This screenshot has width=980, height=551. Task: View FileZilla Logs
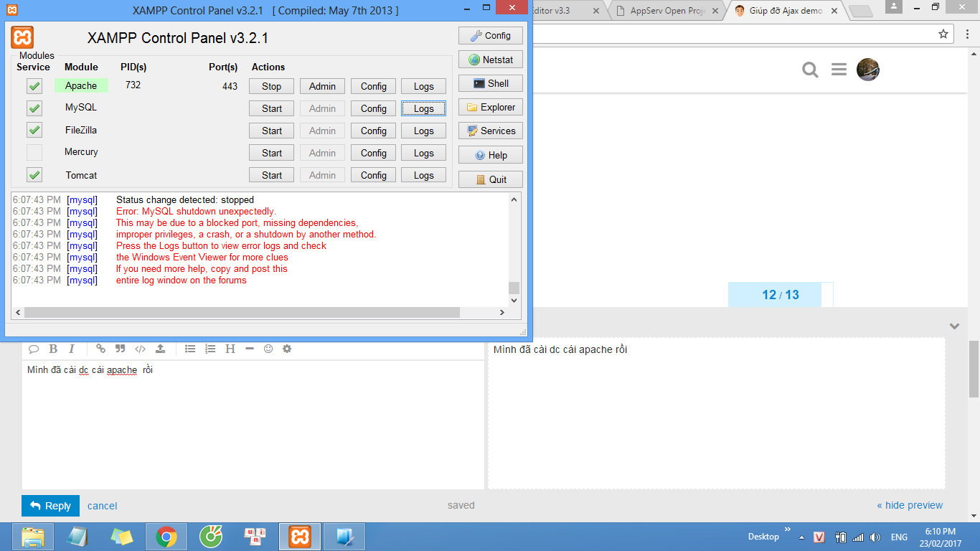[x=423, y=131]
